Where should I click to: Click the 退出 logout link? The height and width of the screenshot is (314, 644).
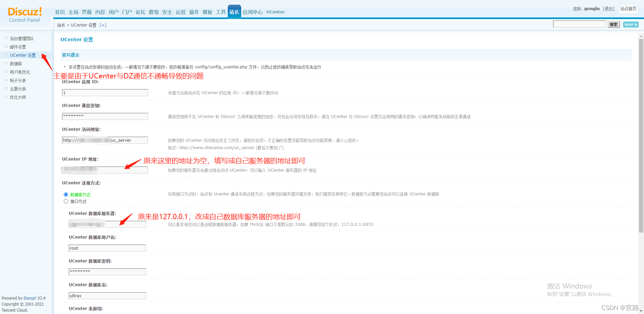(609, 9)
